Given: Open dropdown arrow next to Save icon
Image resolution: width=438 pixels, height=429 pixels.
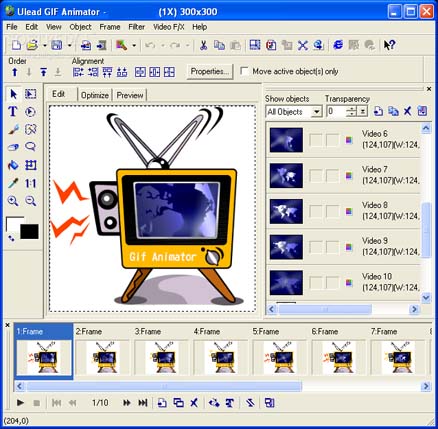Looking at the screenshot, I should [x=69, y=45].
